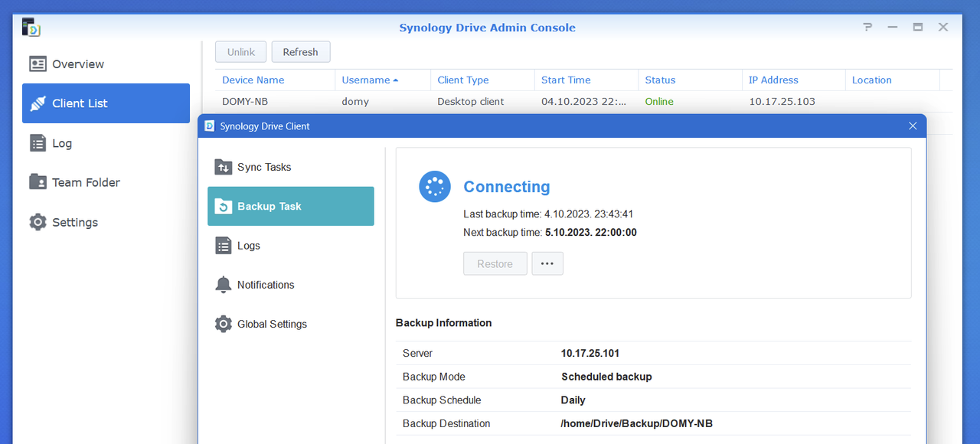This screenshot has height=444, width=980.
Task: Click the Overview card icon
Action: tap(38, 64)
